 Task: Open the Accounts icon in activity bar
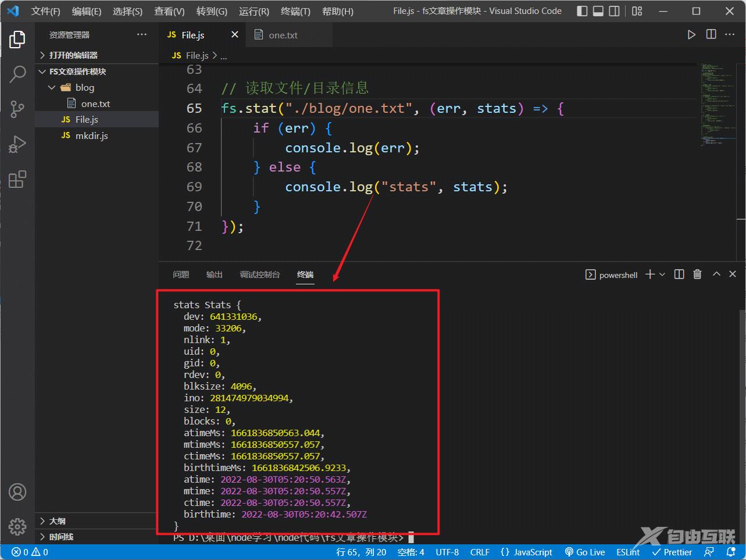click(17, 492)
